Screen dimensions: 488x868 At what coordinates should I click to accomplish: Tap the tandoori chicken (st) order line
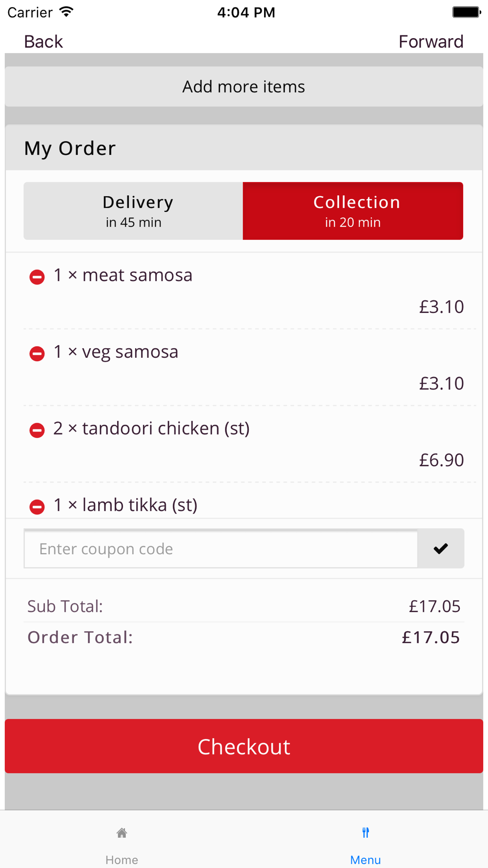pyautogui.click(x=165, y=428)
